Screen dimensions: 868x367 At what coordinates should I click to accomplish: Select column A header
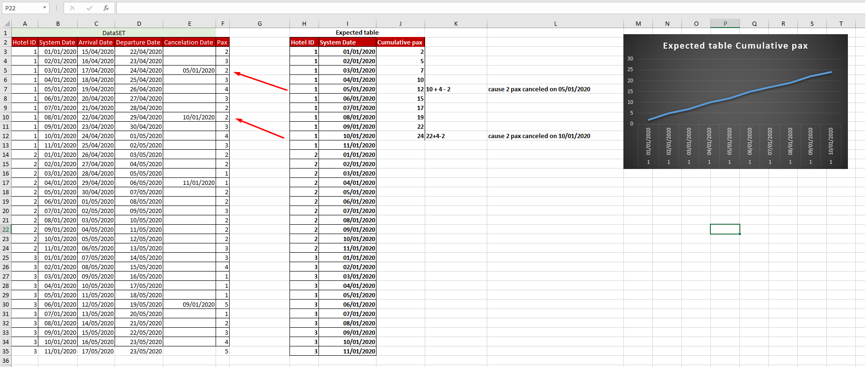tap(25, 23)
